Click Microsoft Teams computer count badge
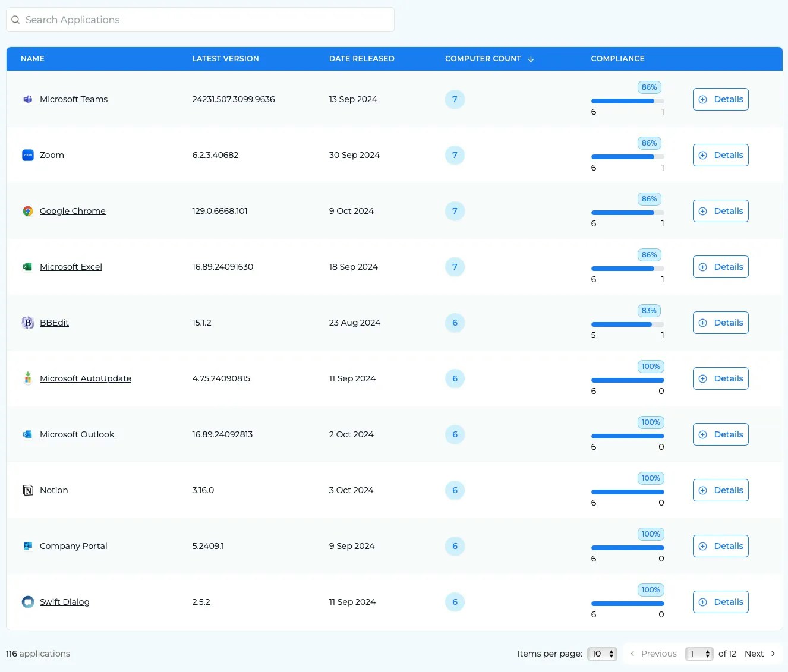 click(455, 99)
